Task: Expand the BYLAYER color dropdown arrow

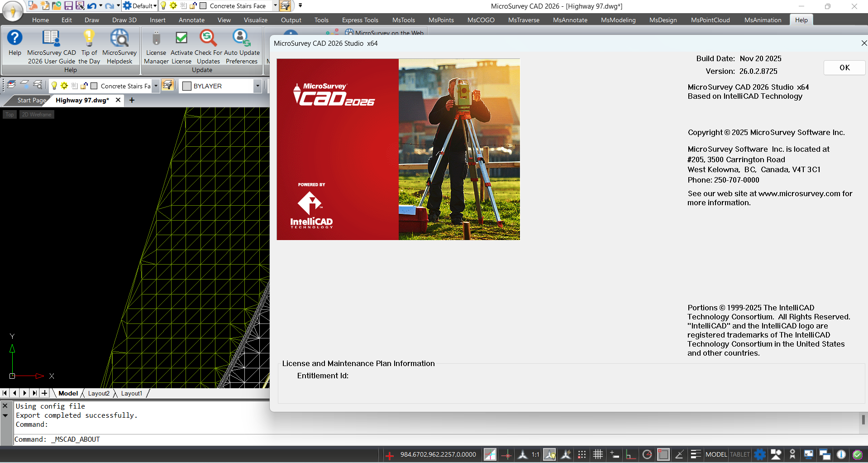Action: [258, 86]
